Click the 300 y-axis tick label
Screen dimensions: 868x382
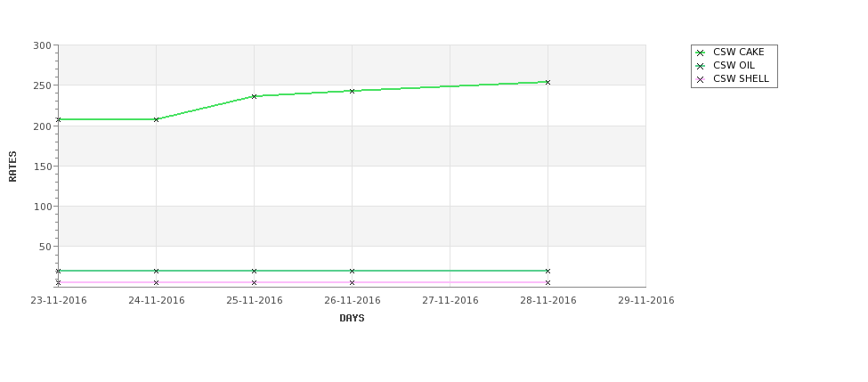tap(42, 45)
